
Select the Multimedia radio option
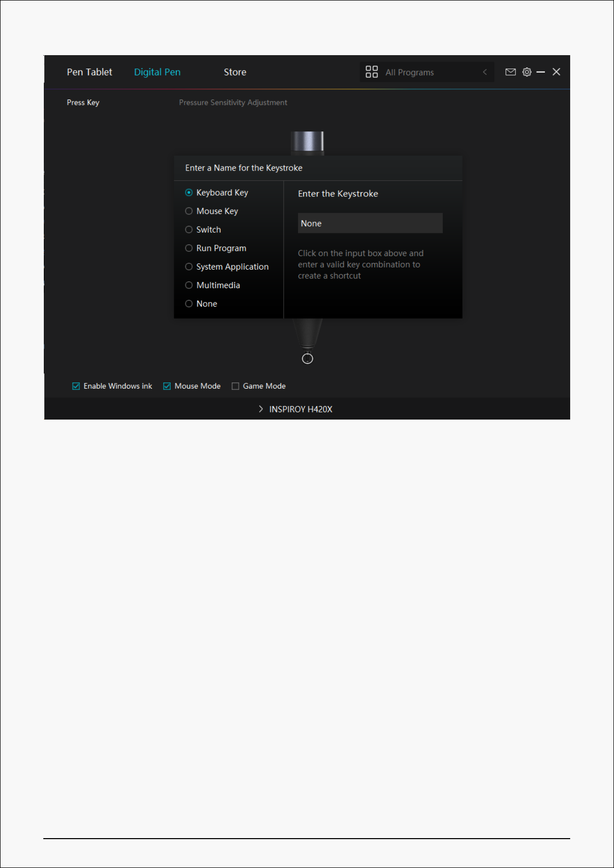pyautogui.click(x=189, y=286)
